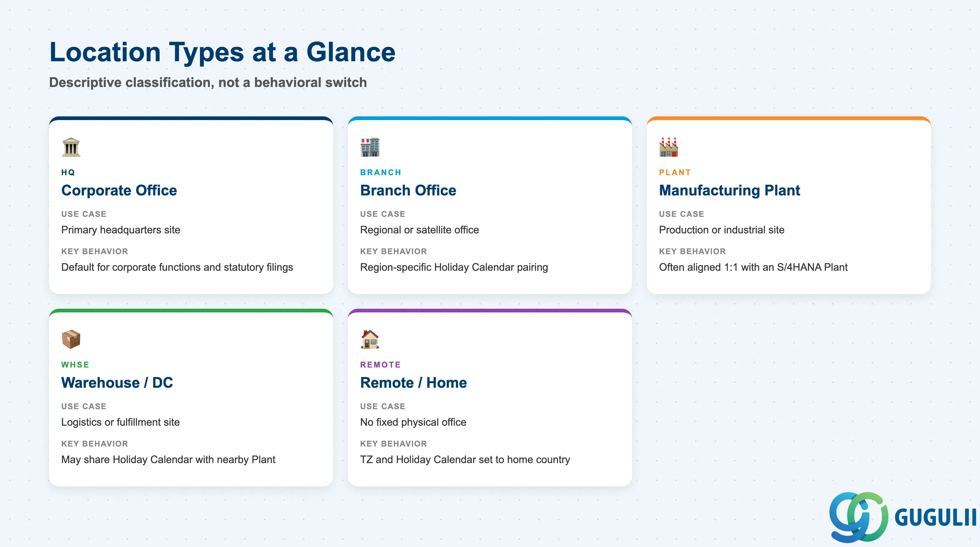
Task: Click the 'Remote / Home' heading
Action: [x=413, y=383]
